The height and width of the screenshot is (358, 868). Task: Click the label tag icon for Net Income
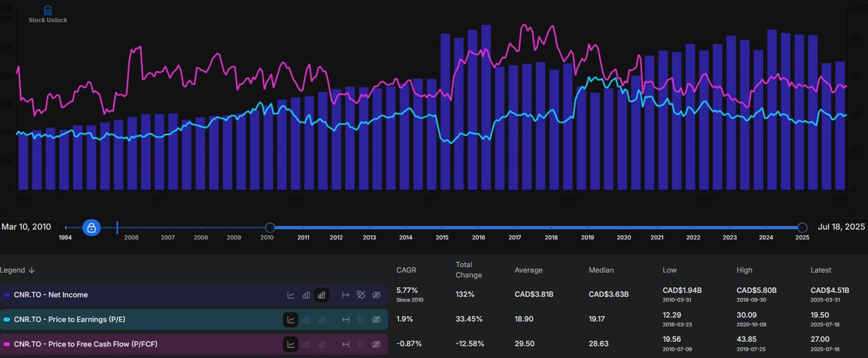pos(361,295)
